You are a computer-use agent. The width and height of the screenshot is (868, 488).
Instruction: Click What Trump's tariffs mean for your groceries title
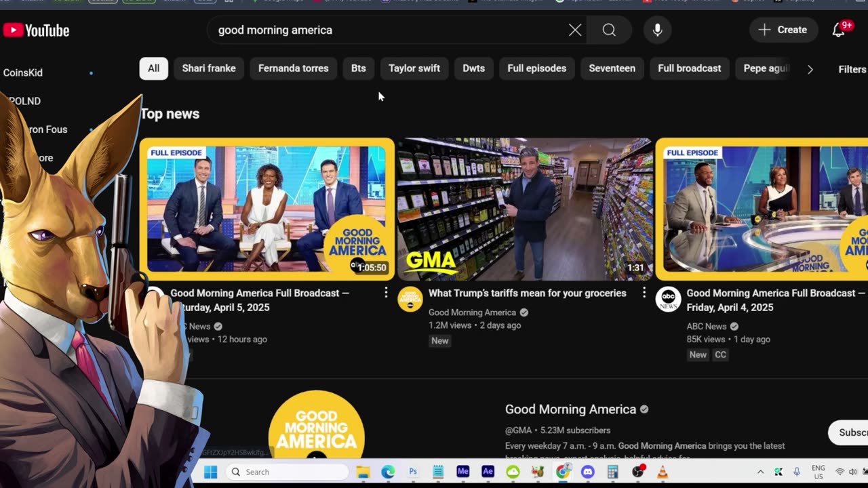click(x=528, y=293)
